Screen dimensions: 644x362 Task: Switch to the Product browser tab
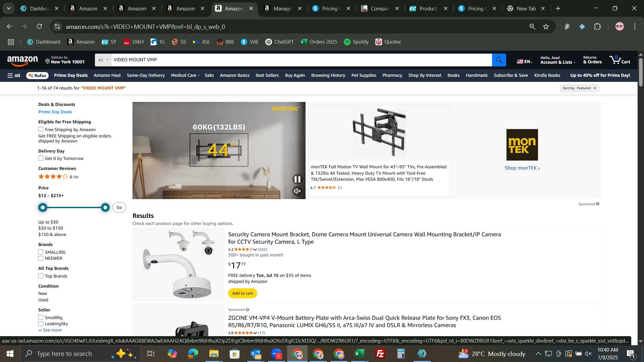(x=428, y=8)
